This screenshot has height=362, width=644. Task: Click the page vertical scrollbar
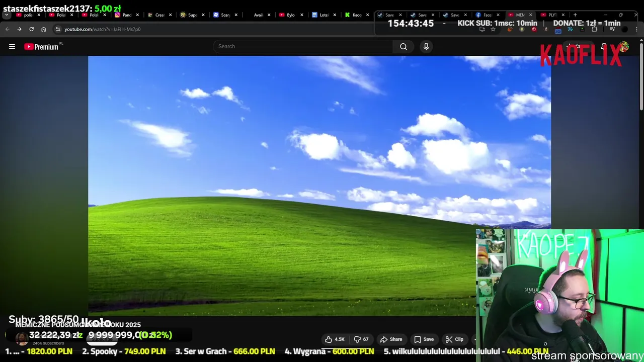641,75
